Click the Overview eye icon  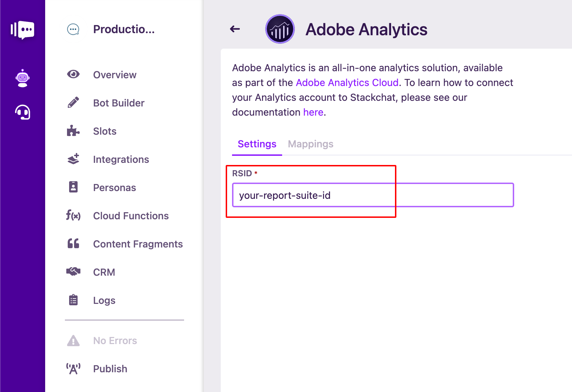pos(73,74)
